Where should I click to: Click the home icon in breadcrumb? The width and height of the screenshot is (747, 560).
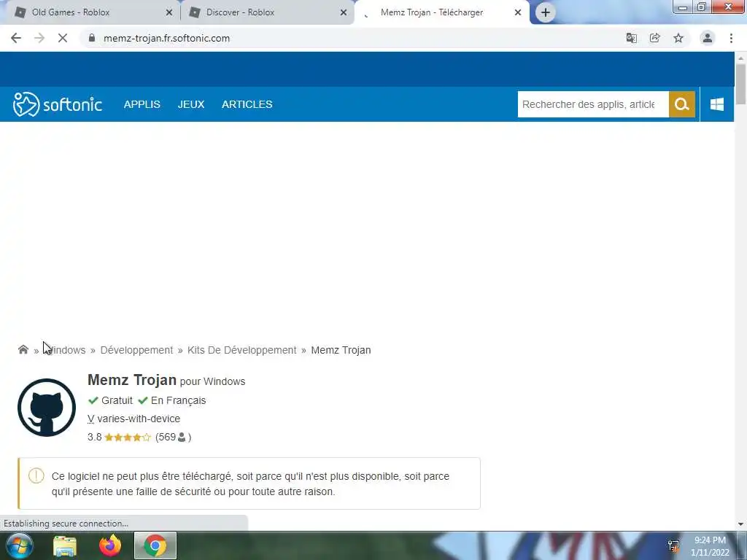click(x=23, y=350)
